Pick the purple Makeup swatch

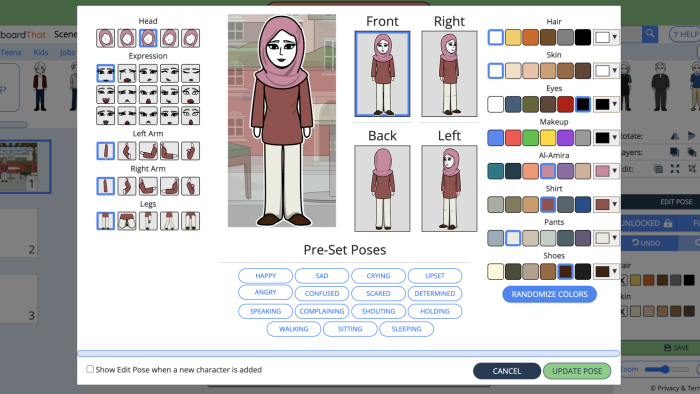565,138
